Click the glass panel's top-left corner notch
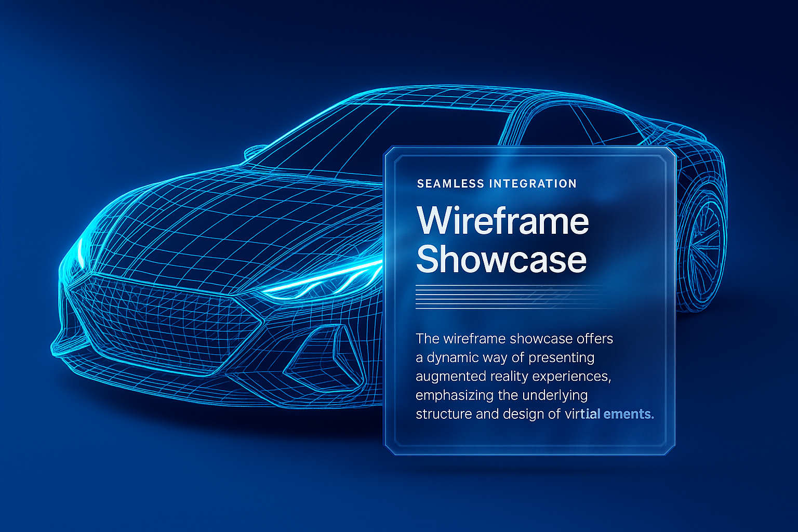 click(388, 151)
